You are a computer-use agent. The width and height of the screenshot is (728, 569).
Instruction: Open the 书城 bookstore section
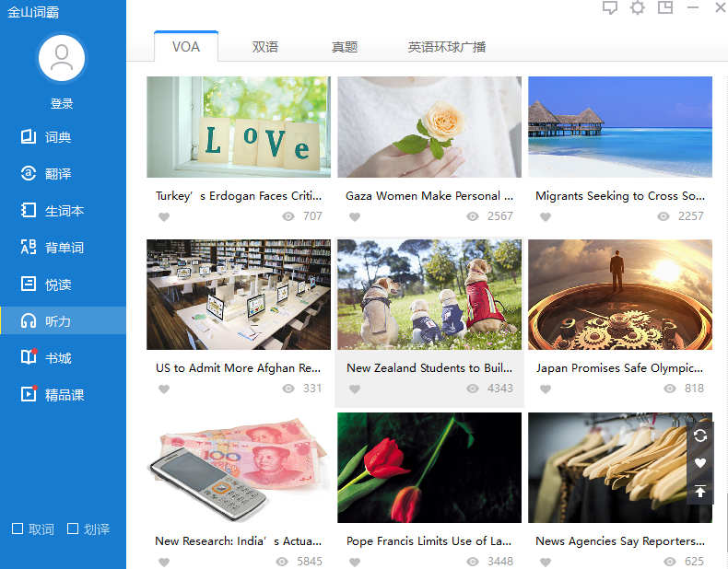pyautogui.click(x=57, y=358)
